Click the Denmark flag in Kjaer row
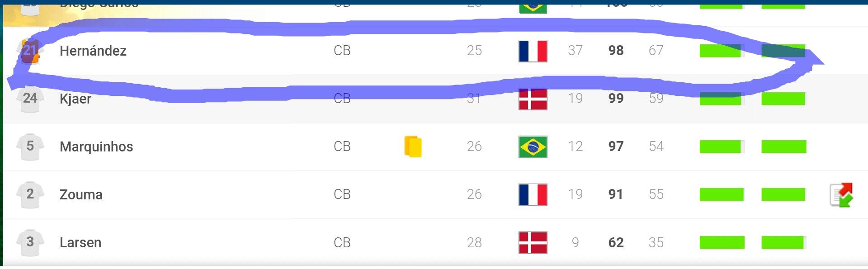The image size is (868, 269). [x=533, y=99]
